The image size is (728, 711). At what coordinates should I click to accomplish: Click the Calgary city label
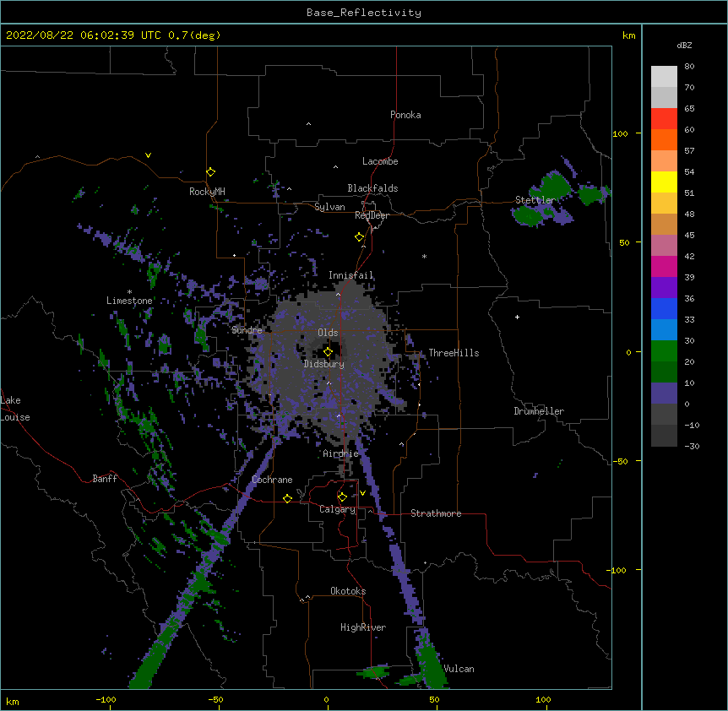coord(338,509)
